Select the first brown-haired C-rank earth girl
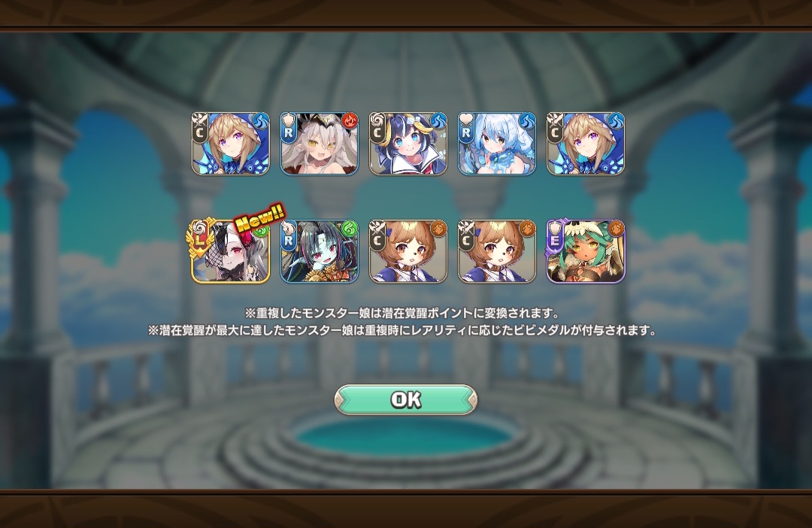 tap(408, 251)
